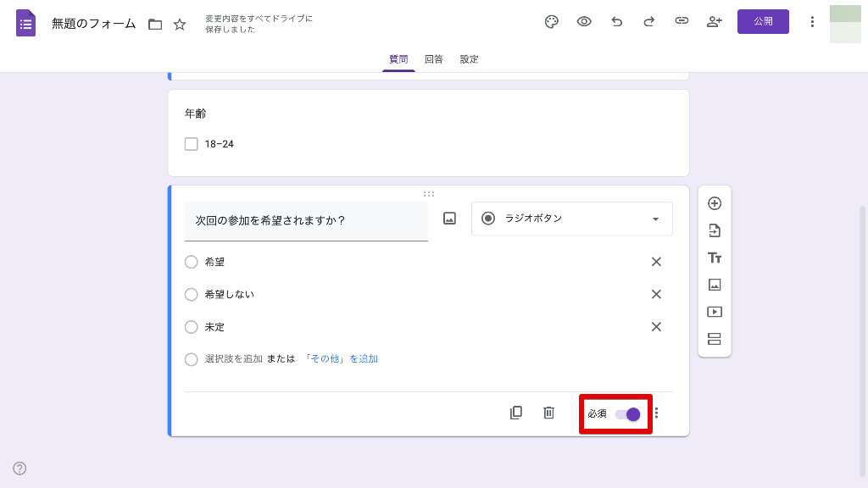Click the add video icon in sidebar

click(715, 312)
